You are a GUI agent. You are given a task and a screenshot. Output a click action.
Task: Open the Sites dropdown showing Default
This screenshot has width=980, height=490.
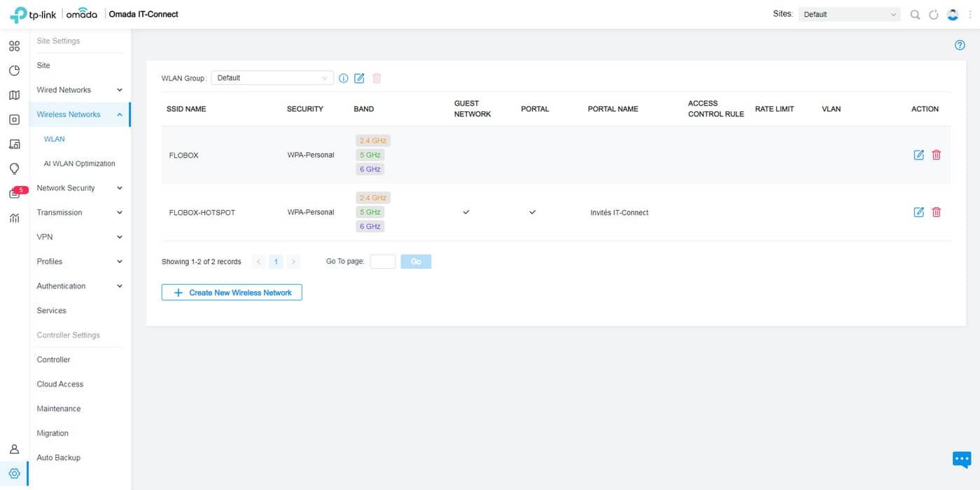pos(848,13)
